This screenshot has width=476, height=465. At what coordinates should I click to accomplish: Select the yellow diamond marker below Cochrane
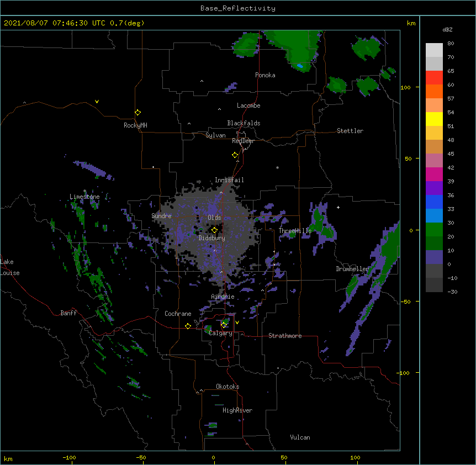(x=188, y=326)
